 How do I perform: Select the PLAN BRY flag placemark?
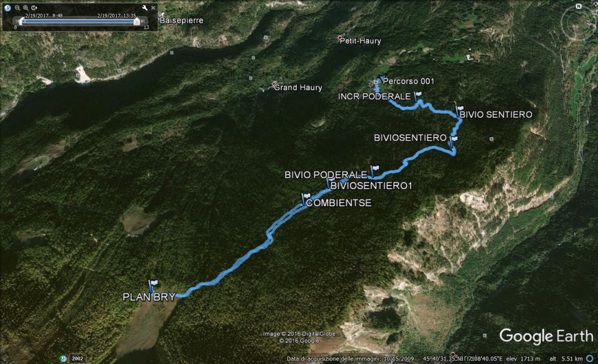(x=152, y=286)
